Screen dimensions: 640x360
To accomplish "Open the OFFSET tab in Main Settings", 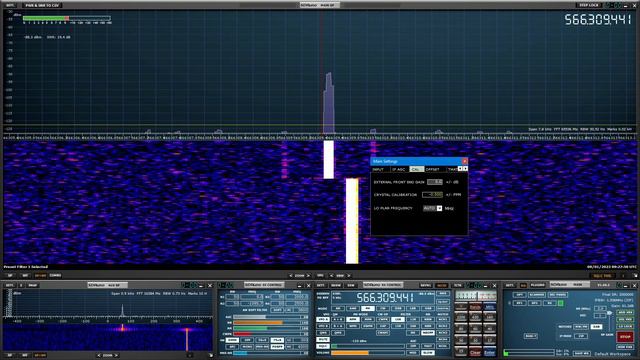I will click(x=433, y=169).
